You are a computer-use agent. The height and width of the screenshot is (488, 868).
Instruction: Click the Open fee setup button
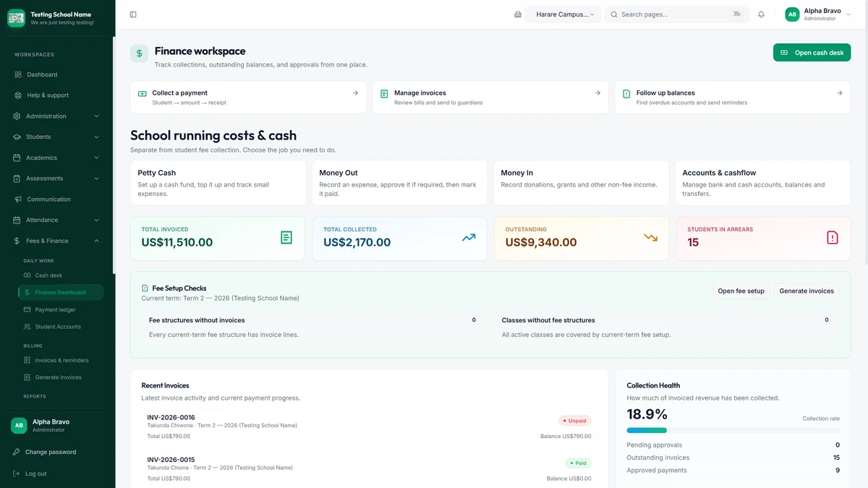pos(741,291)
